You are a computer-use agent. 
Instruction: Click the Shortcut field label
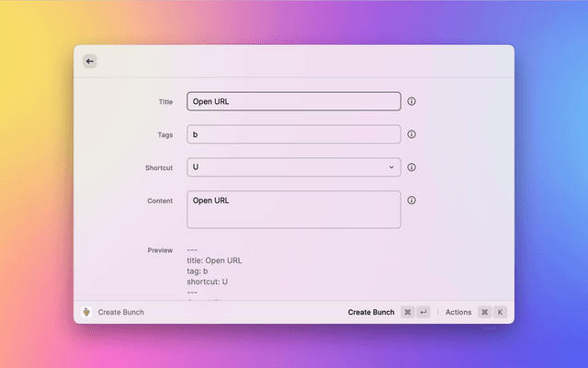pos(159,167)
